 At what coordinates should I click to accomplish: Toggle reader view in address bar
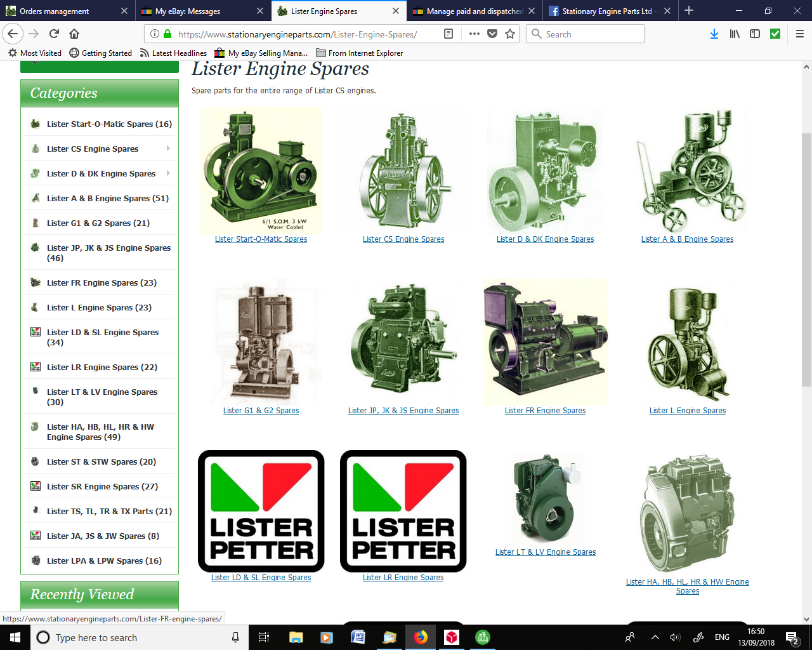(449, 34)
